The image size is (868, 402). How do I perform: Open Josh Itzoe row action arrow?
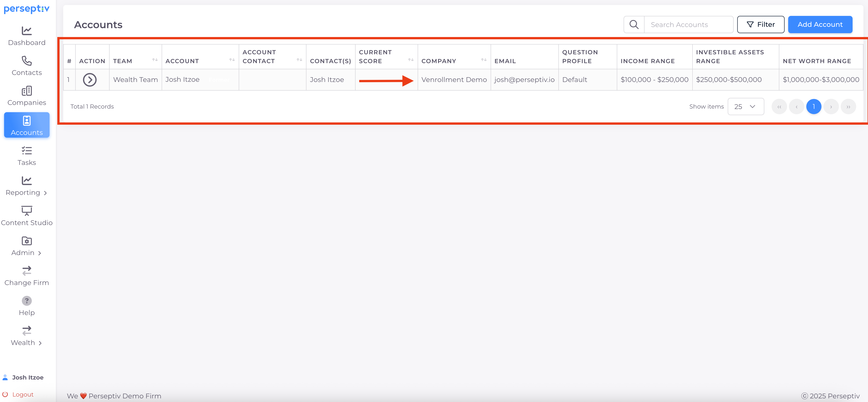click(90, 80)
